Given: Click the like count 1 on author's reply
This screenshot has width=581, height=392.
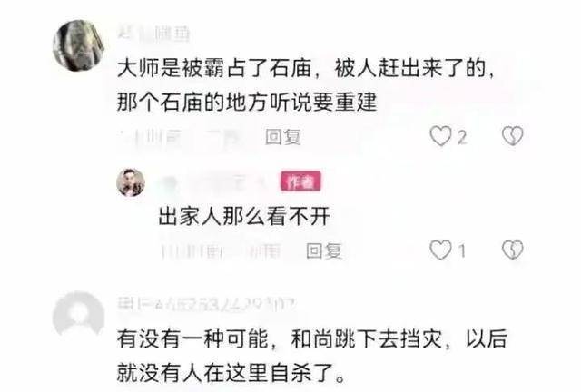Looking at the screenshot, I should pyautogui.click(x=461, y=251).
